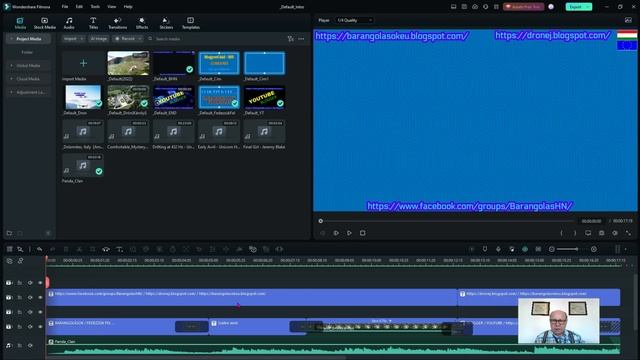Click the timeline zoom-in plus icon
Screen dimensions: 640x360
(x=594, y=249)
